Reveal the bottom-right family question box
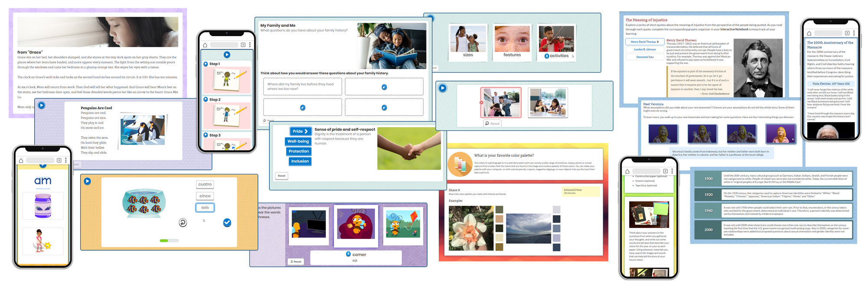 tap(384, 107)
